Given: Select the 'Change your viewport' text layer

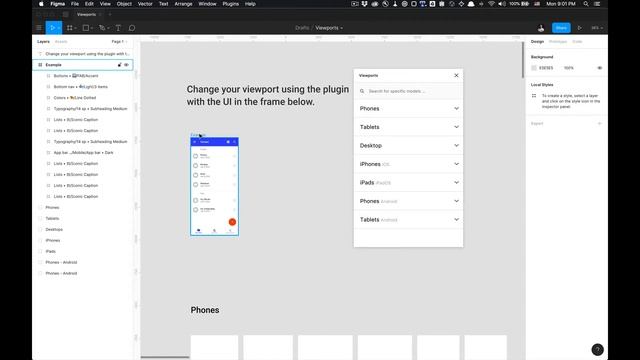Looking at the screenshot, I should pos(83,54).
